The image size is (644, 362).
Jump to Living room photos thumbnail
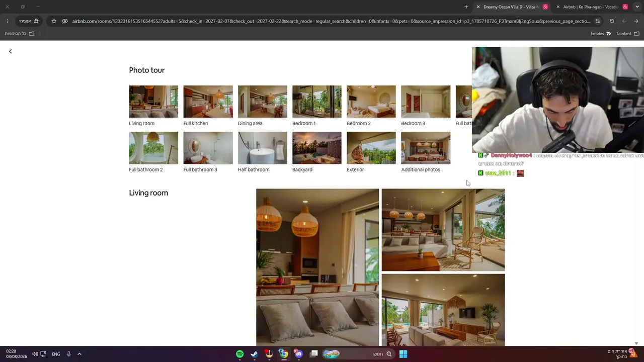(153, 102)
